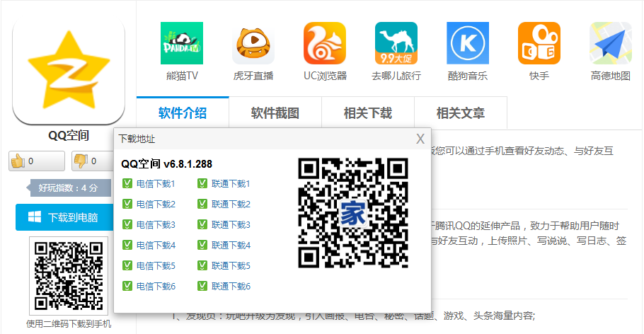Click the thumbs-down dislike icon
The height and width of the screenshot is (334, 644).
click(x=81, y=161)
